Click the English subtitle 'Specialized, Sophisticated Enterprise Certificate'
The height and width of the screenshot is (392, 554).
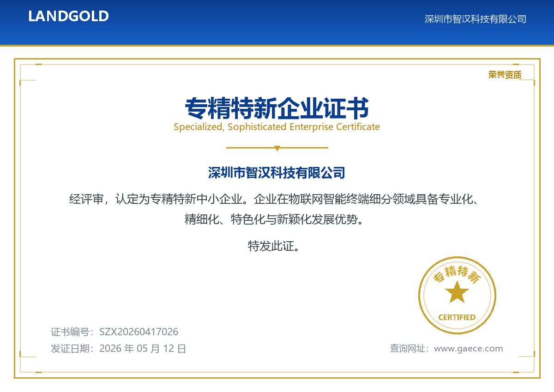277,127
